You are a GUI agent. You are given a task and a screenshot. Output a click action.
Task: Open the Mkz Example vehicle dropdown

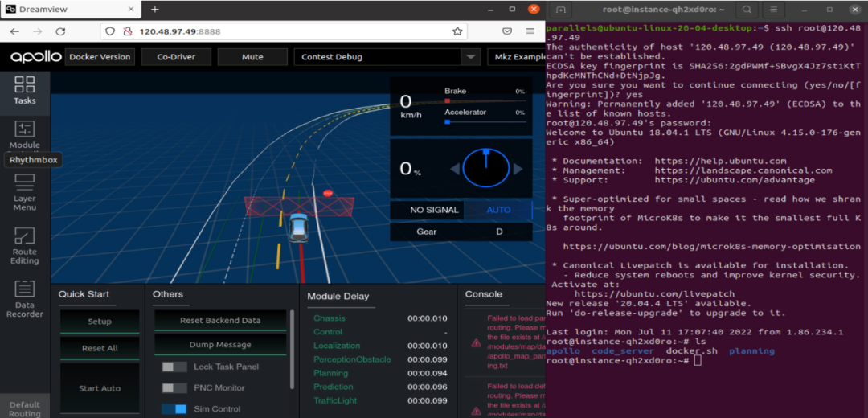[516, 57]
